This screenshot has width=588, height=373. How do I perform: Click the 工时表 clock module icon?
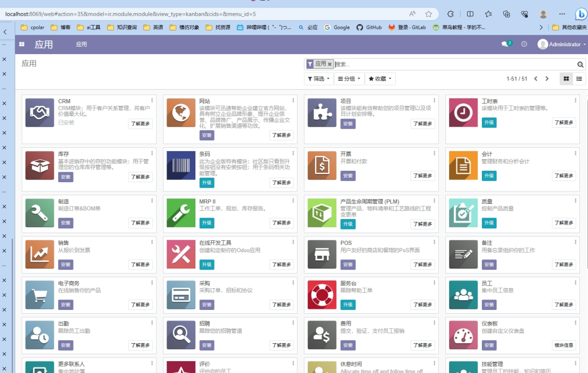[463, 113]
